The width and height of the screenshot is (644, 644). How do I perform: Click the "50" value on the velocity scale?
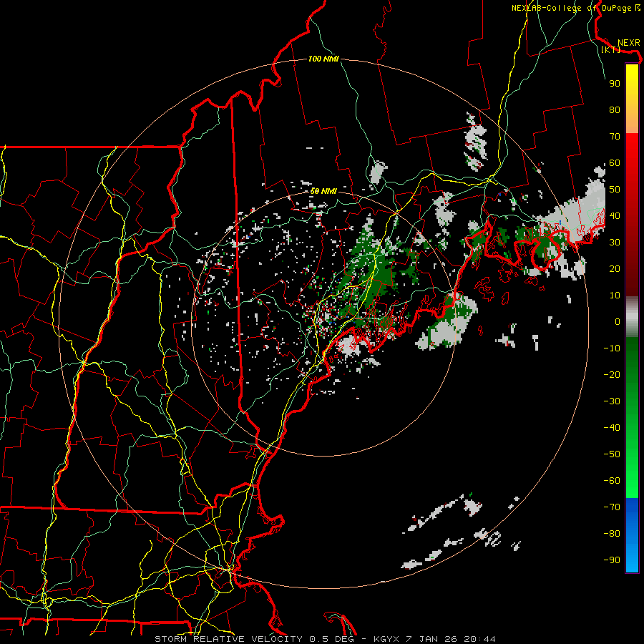tap(615, 190)
